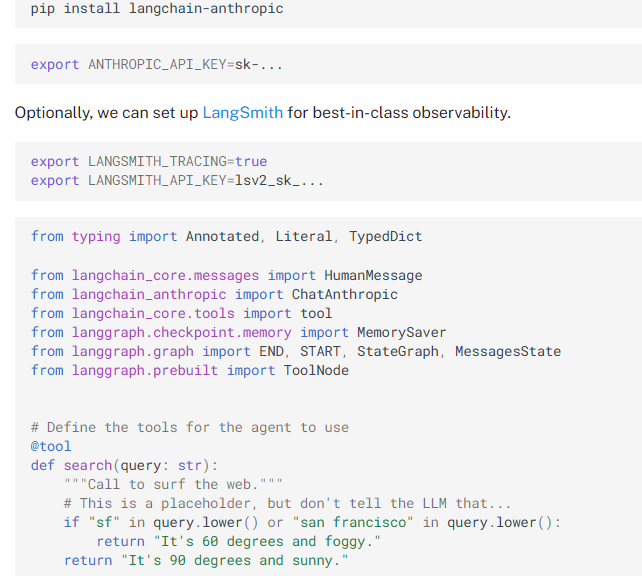
Task: Open the LangSmith link
Action: [x=242, y=112]
